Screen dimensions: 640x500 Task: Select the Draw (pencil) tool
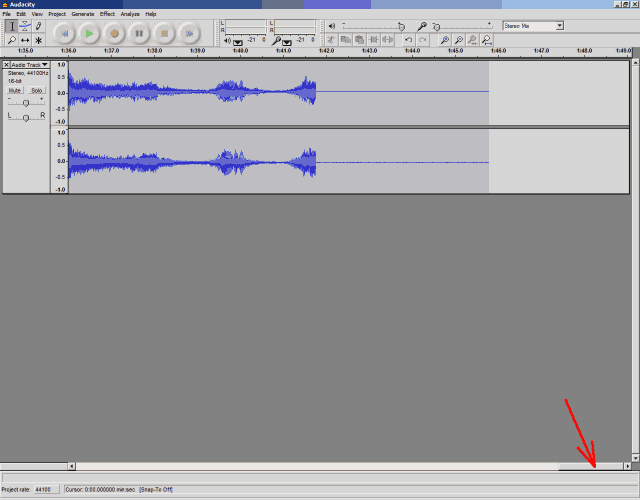pyautogui.click(x=39, y=26)
